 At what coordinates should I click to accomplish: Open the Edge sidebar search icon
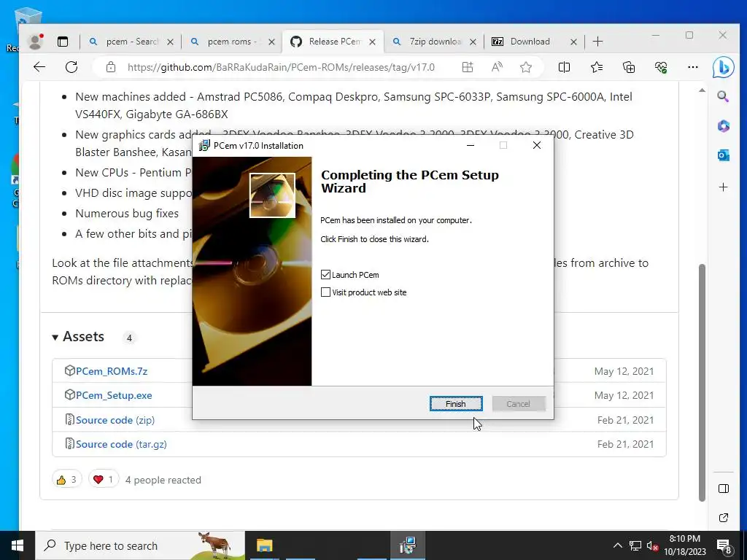point(723,97)
